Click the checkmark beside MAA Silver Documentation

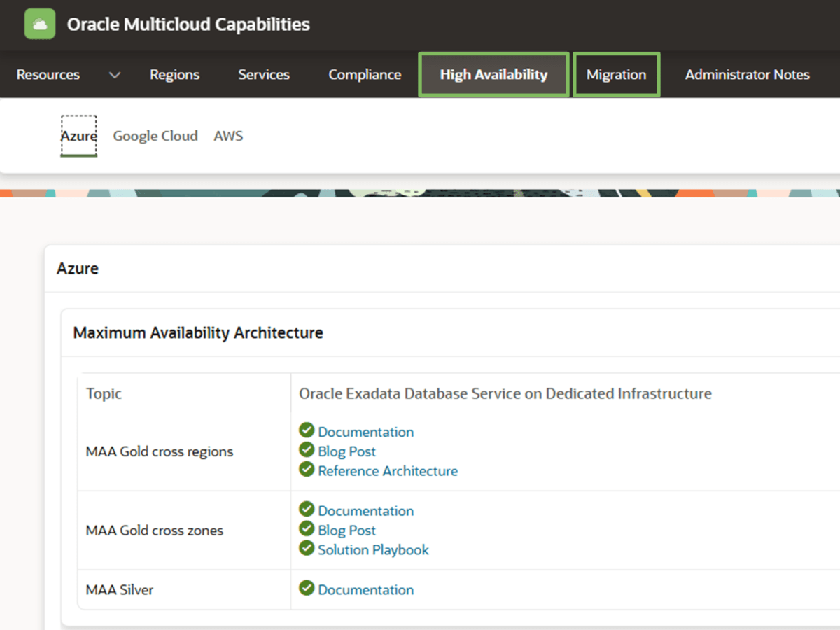pos(307,589)
